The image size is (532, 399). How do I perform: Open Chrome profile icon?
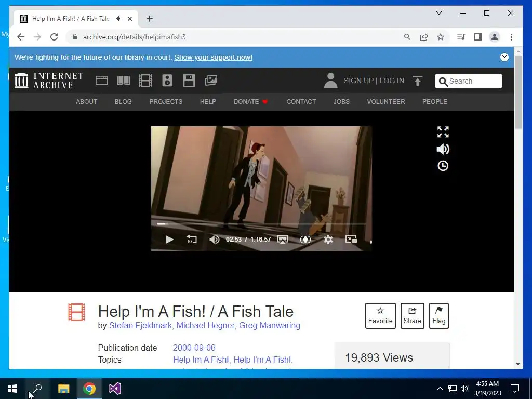point(495,37)
